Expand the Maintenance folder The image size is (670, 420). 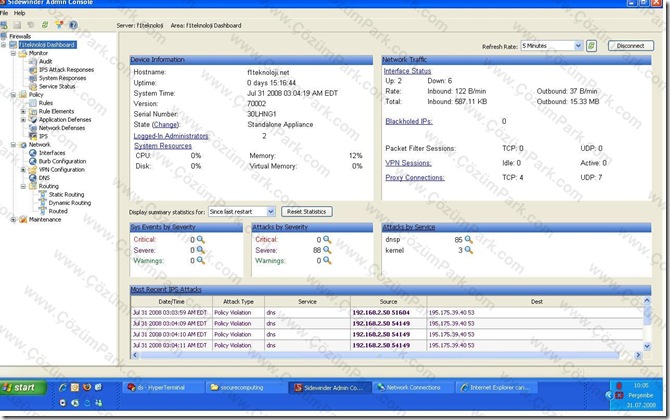coord(13,220)
